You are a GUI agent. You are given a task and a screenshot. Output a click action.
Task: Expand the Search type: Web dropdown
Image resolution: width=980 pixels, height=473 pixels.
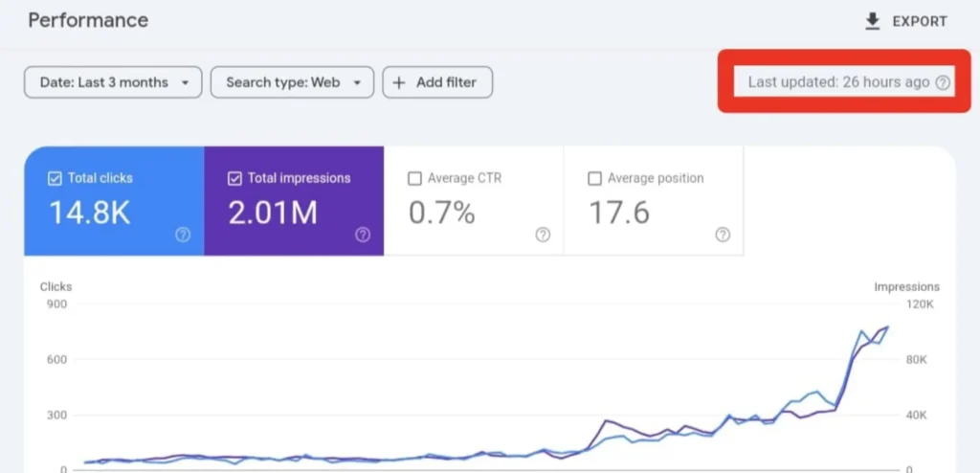tap(292, 82)
